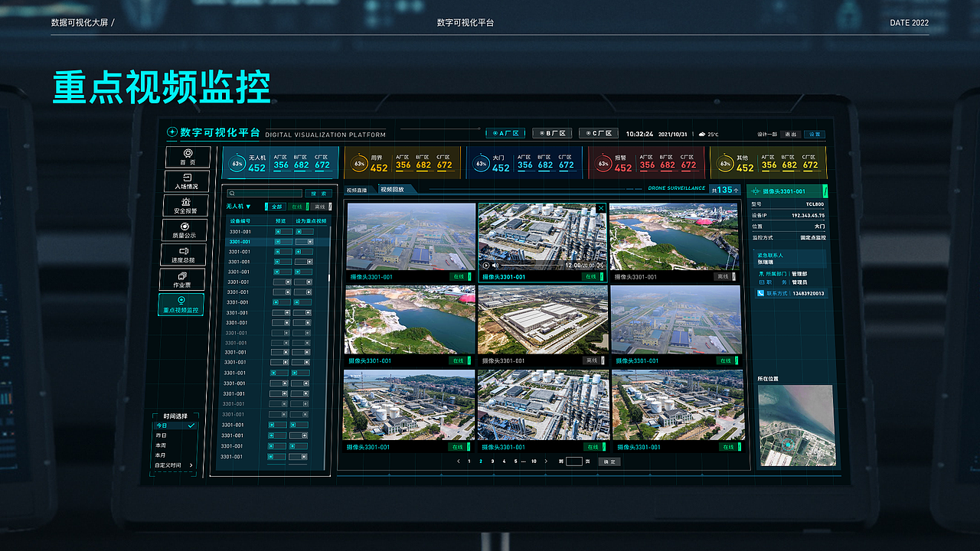Viewport: 980px width, 551px height.
Task: Select the C厂区 radio option
Action: tap(598, 133)
